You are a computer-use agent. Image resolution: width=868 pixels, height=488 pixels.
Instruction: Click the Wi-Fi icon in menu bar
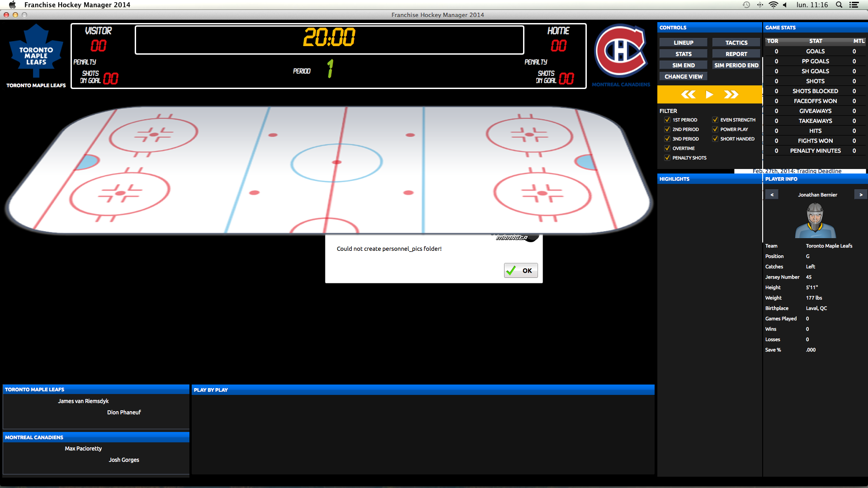click(x=774, y=5)
